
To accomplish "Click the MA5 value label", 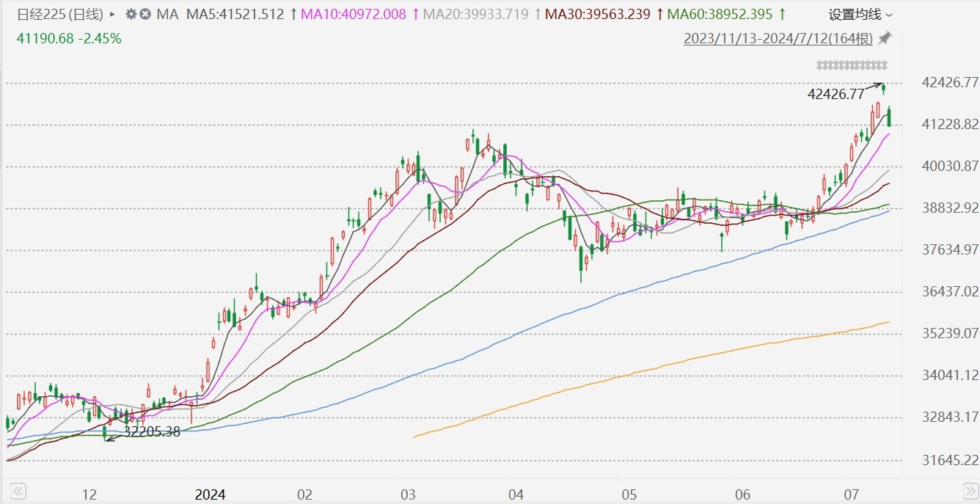I will (x=235, y=15).
